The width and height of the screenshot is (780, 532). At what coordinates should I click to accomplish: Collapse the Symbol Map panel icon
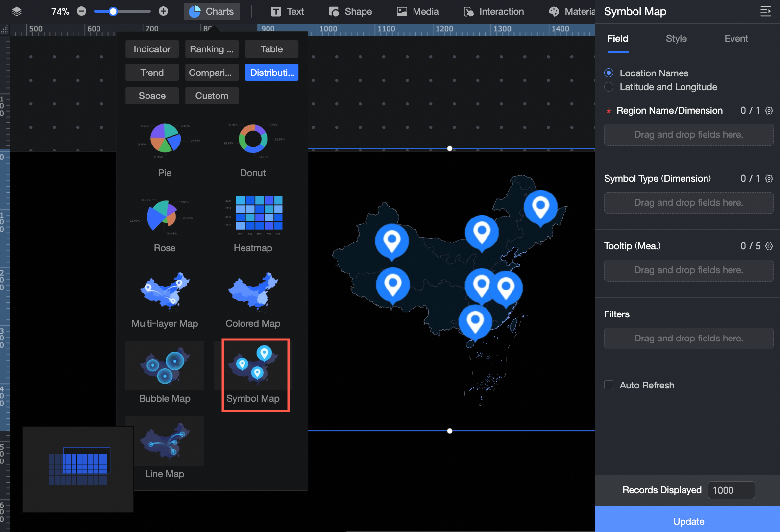pyautogui.click(x=765, y=11)
